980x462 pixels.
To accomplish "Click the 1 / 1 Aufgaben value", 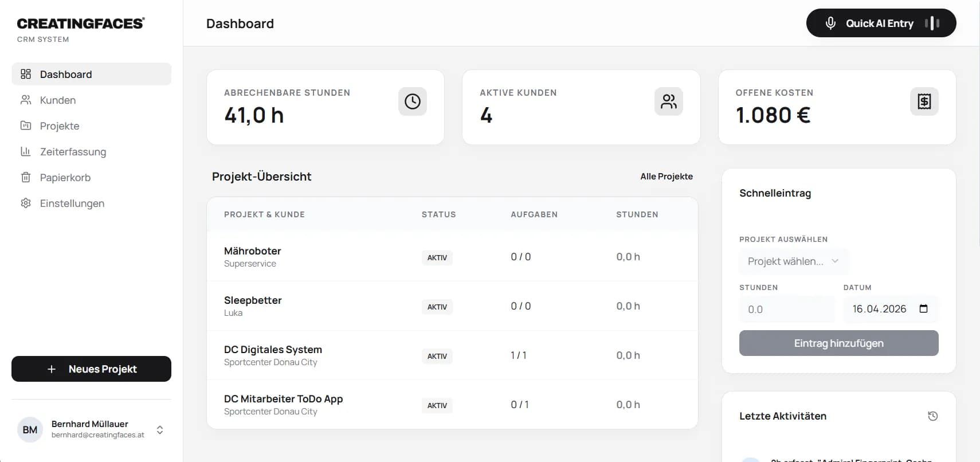I will coord(519,355).
